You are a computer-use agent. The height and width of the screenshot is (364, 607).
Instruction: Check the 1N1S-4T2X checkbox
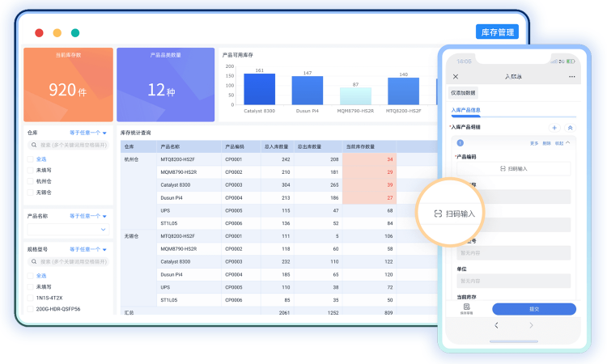(x=30, y=298)
